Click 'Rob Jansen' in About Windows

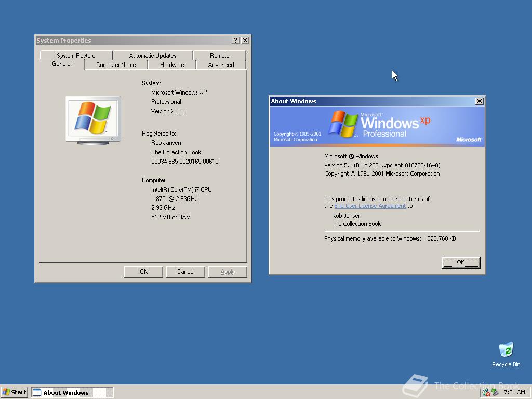pos(347,216)
